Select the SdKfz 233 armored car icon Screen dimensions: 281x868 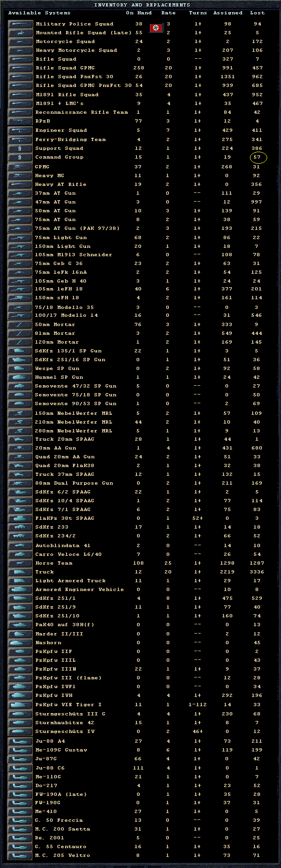pos(20,527)
